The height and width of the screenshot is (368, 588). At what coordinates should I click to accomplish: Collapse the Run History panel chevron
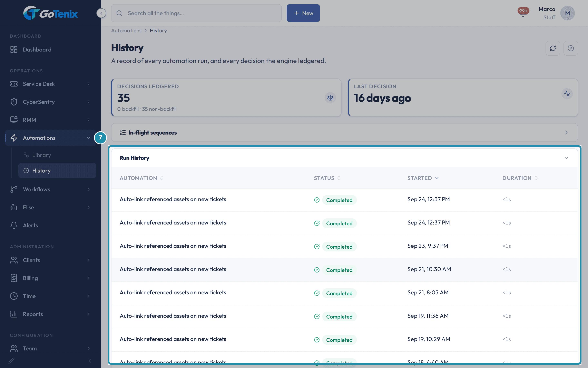point(566,158)
